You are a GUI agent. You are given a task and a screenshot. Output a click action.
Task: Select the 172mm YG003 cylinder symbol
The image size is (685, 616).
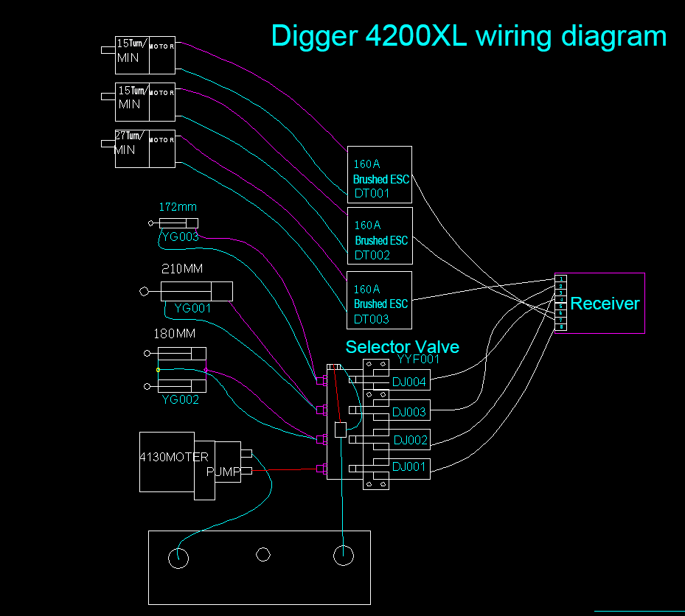click(x=179, y=223)
